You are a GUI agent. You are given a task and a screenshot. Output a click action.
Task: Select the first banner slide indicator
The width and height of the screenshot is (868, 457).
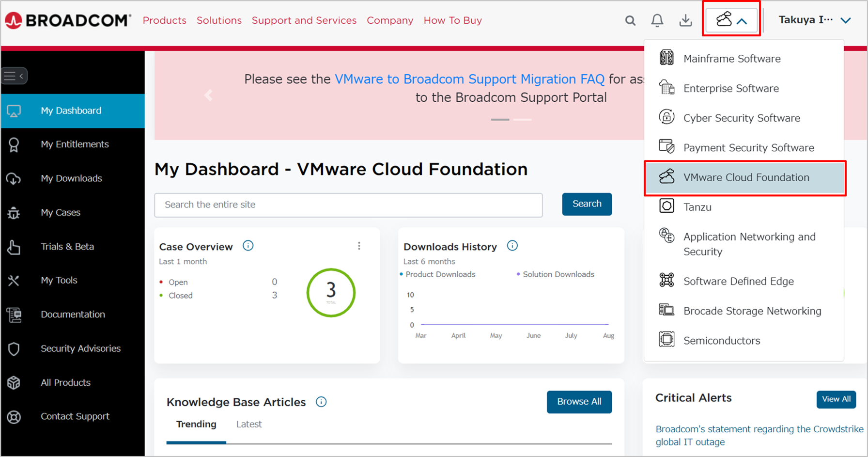tap(500, 119)
